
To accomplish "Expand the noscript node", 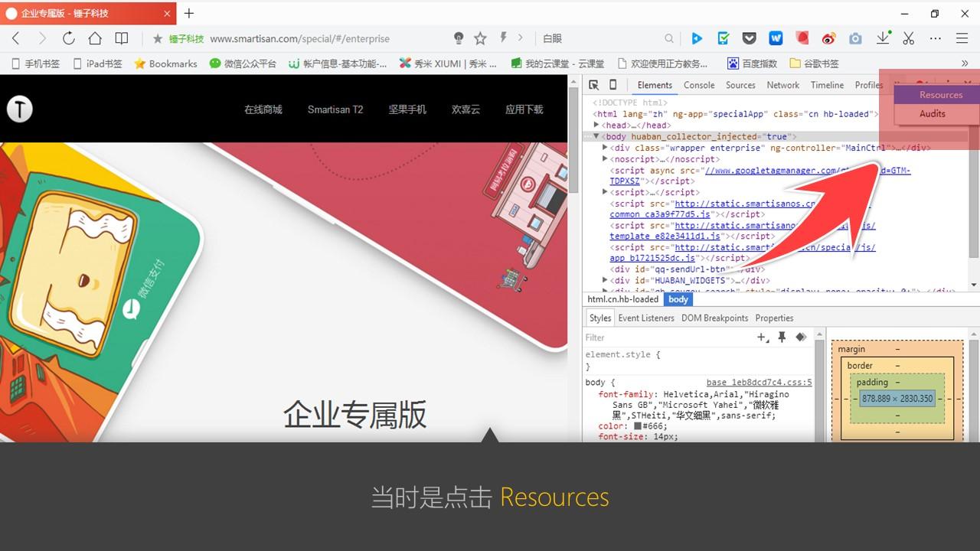I will coord(605,159).
